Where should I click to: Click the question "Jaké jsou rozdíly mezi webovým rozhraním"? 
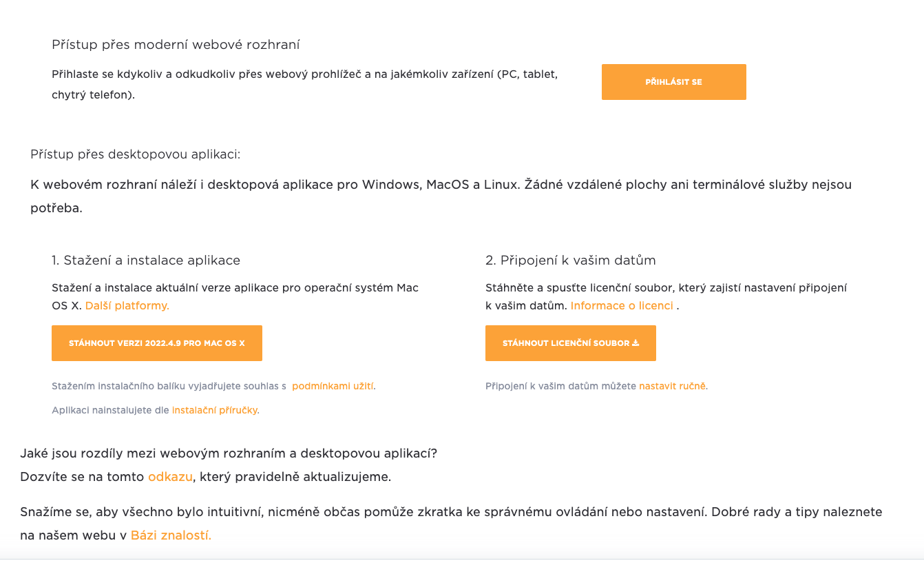click(229, 453)
